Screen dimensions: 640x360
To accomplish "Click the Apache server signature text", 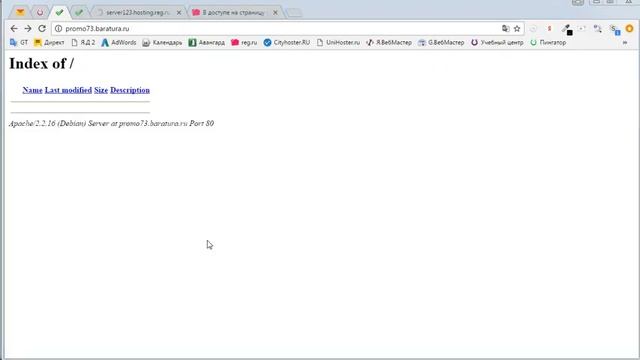I will pos(111,123).
